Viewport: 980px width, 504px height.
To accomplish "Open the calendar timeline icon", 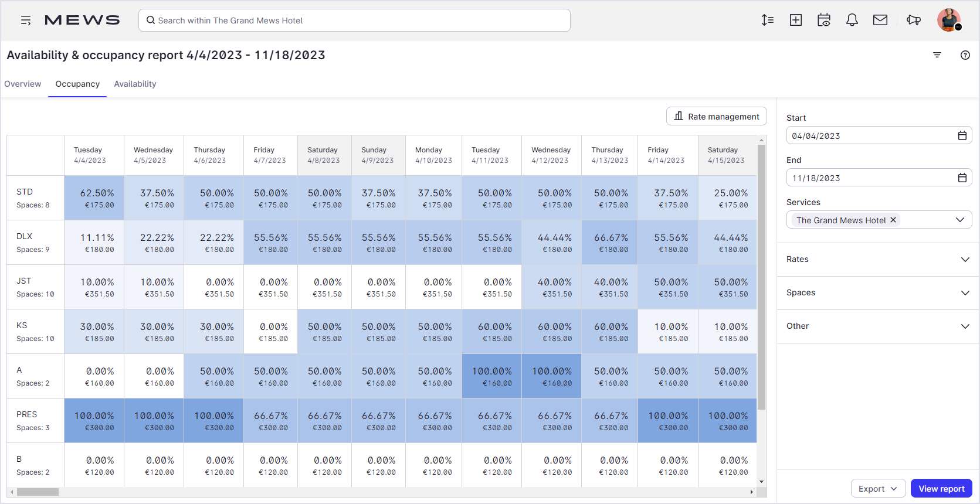I will tap(824, 21).
